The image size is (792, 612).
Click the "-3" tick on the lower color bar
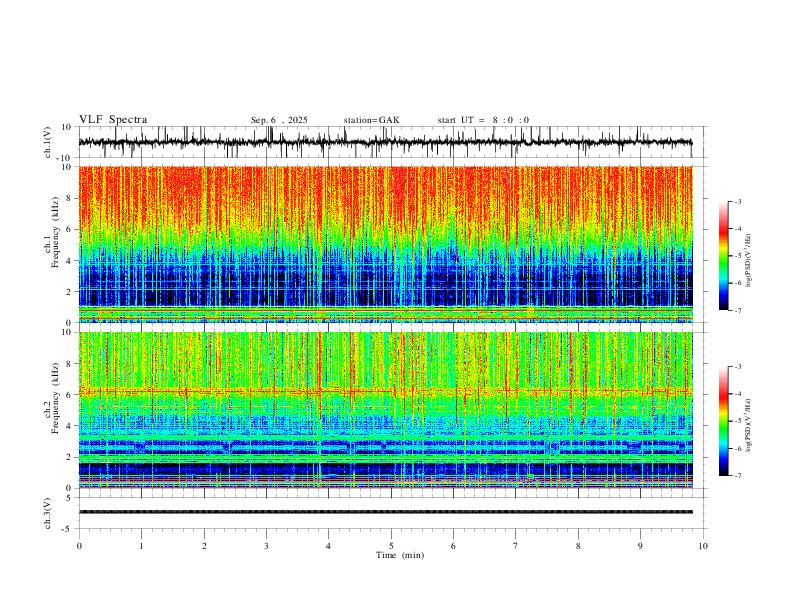coord(738,367)
